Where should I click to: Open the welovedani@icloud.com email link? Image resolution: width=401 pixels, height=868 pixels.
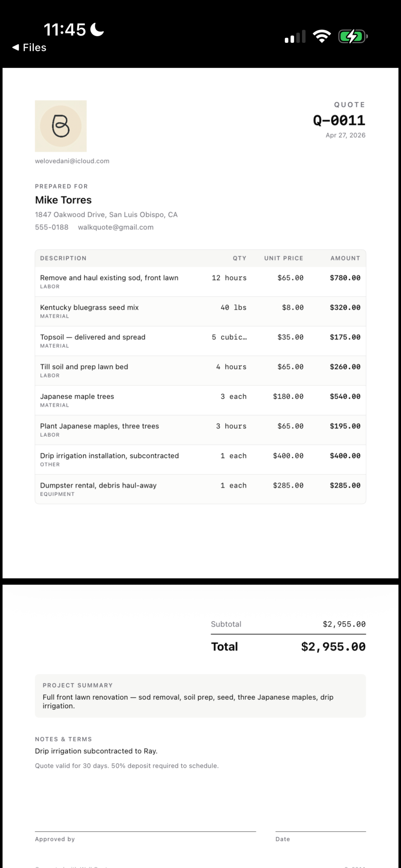72,161
